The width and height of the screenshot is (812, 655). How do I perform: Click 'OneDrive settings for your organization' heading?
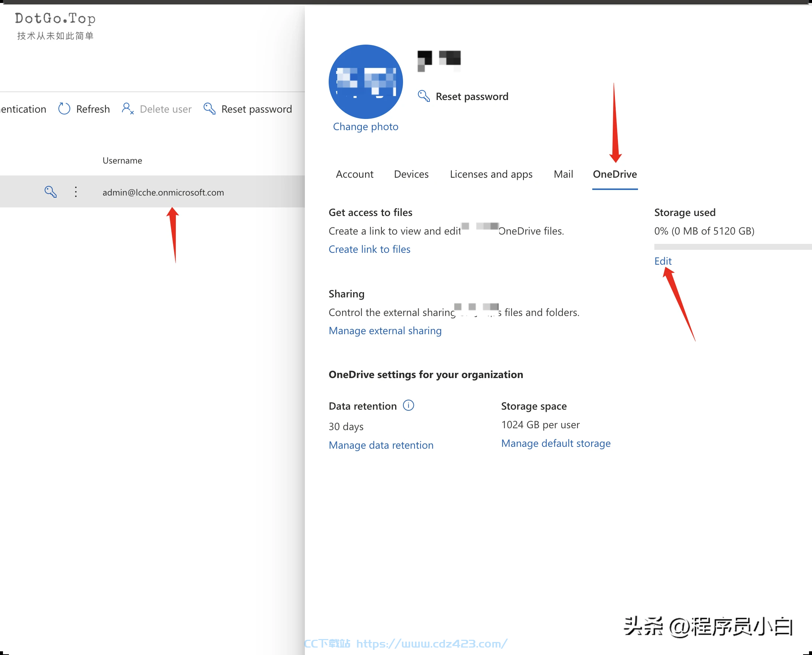click(x=426, y=374)
